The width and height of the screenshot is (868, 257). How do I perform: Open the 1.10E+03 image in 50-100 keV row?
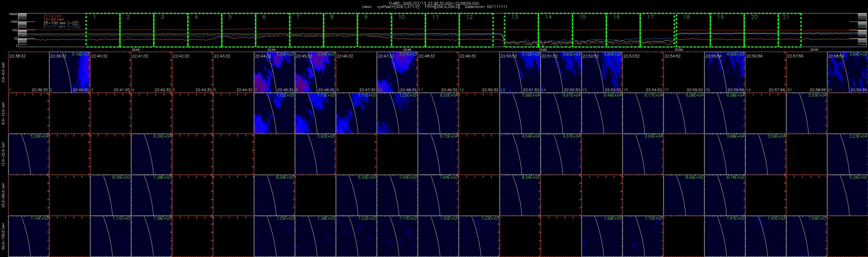pyautogui.click(x=29, y=236)
